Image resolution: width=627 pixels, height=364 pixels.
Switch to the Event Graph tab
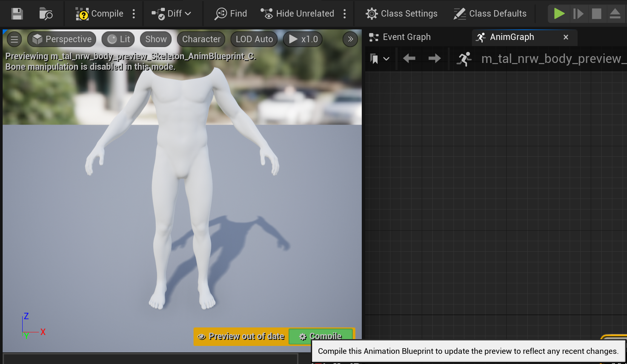pos(406,37)
